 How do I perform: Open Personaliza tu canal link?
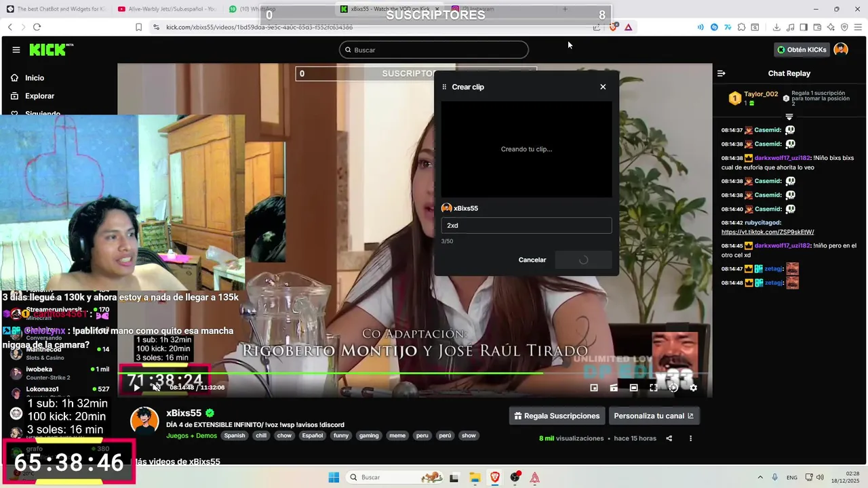point(654,416)
